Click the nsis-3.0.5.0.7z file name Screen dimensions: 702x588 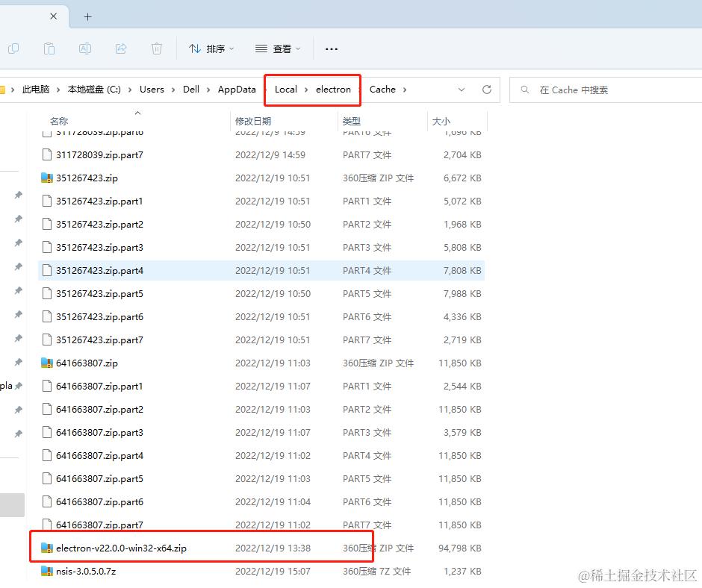pos(86,572)
